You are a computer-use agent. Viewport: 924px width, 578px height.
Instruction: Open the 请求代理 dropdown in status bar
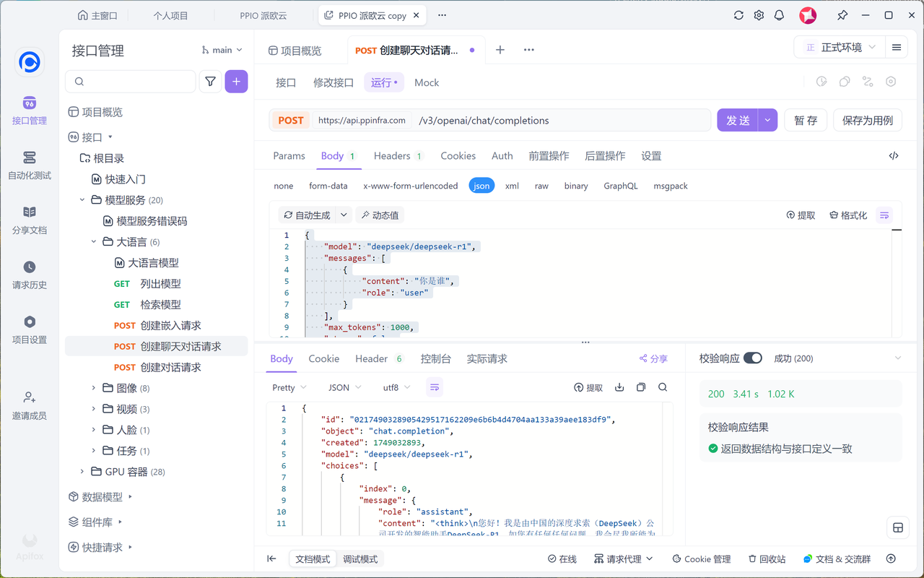point(624,558)
